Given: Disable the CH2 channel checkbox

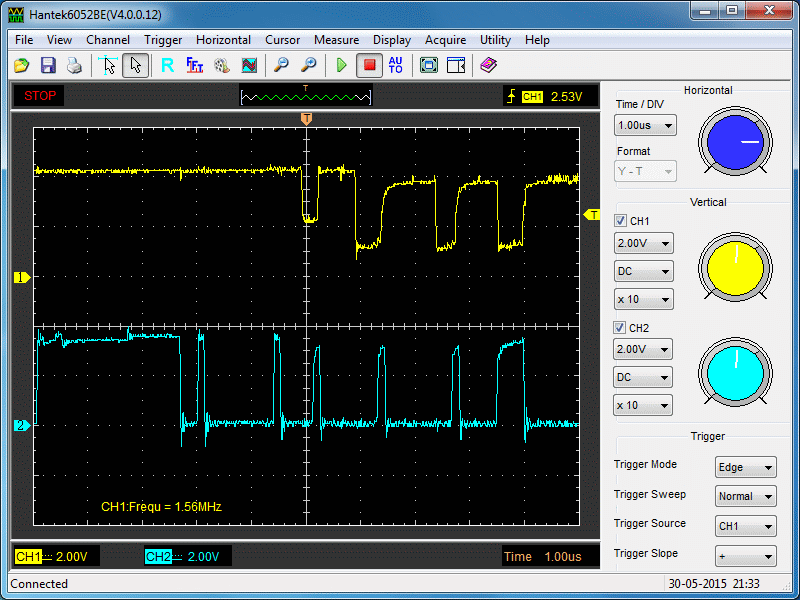Looking at the screenshot, I should 621,328.
